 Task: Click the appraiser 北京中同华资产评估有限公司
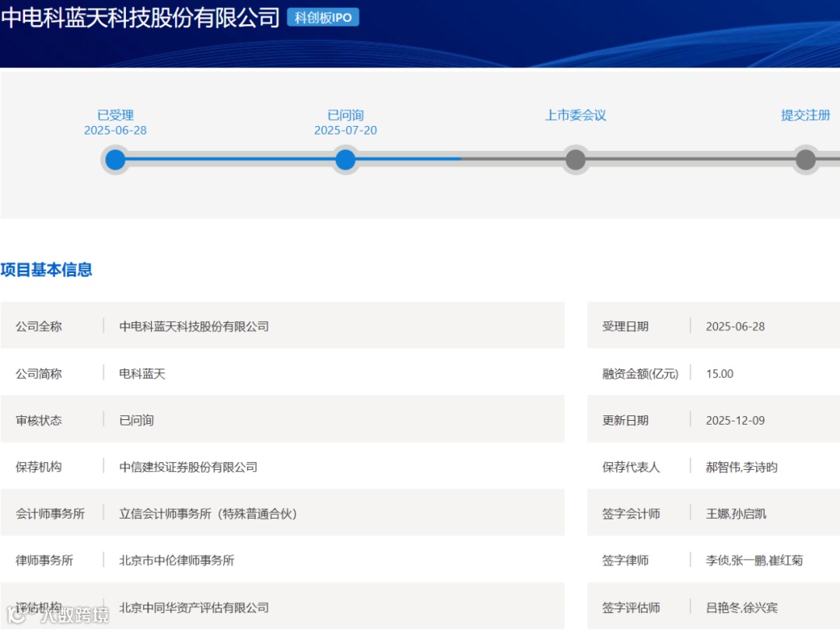(x=194, y=607)
